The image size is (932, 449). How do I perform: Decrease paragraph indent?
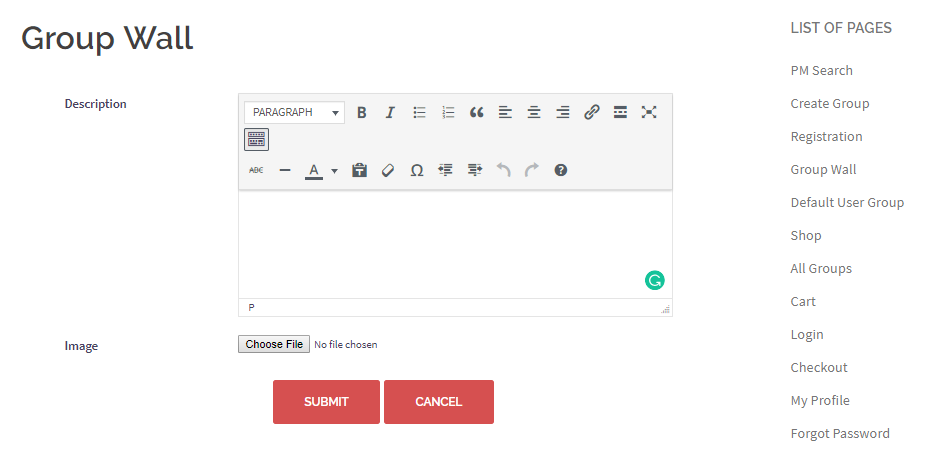[446, 170]
